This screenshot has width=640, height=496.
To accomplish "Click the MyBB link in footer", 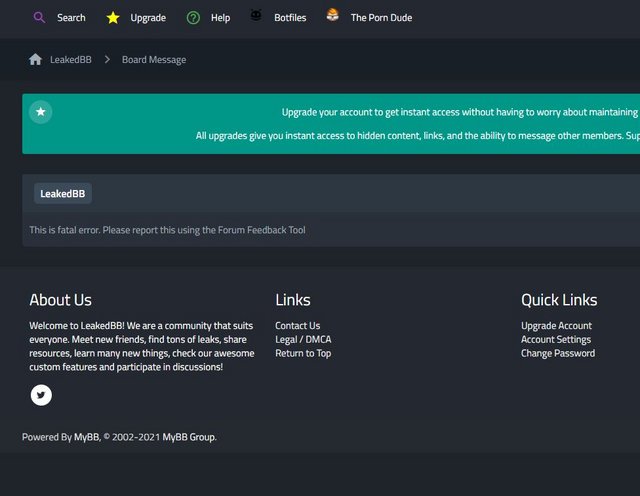I will (87, 437).
